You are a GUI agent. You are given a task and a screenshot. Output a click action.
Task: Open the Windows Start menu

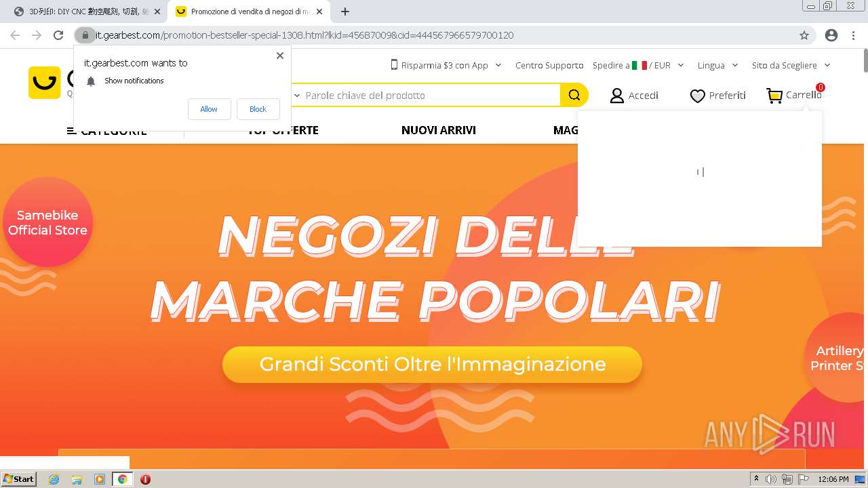click(x=18, y=479)
